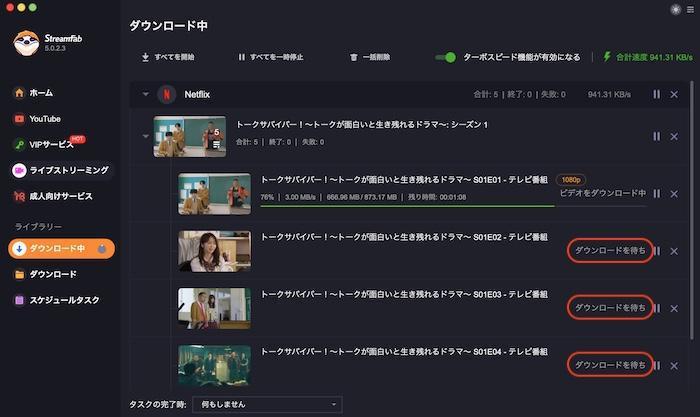Click the S01E03 episode title text
700x417 pixels.
coord(404,294)
